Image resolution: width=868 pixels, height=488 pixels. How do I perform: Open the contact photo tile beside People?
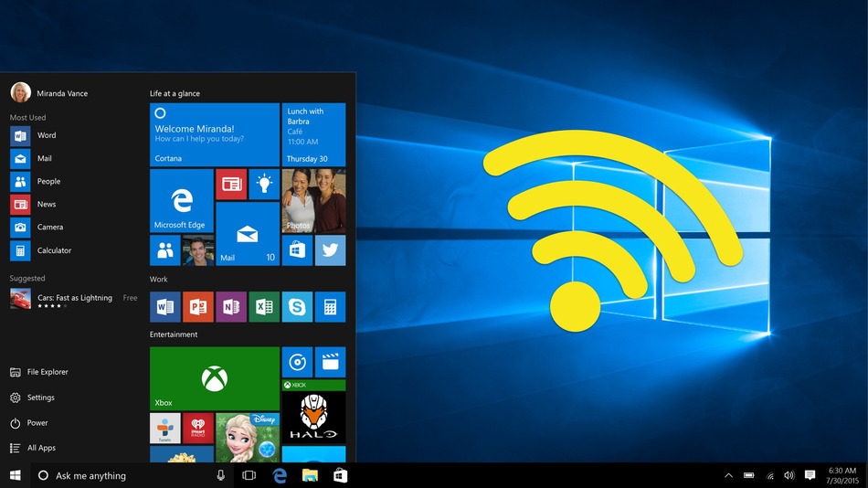tap(198, 250)
